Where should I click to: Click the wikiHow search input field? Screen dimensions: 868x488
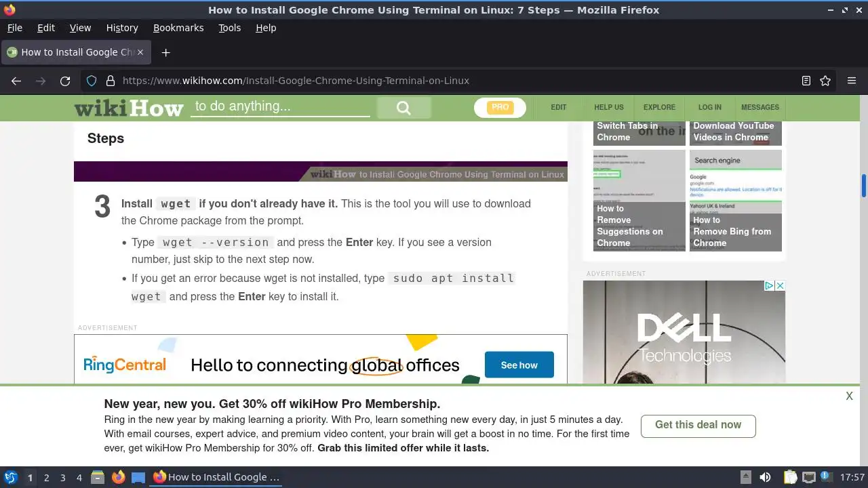point(280,107)
